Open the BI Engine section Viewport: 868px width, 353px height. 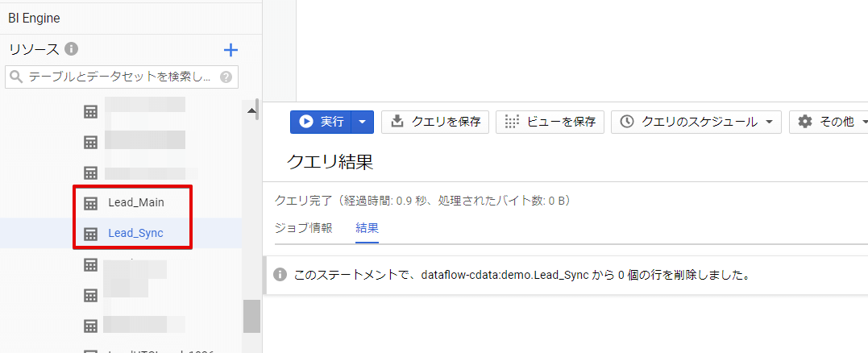[x=35, y=19]
